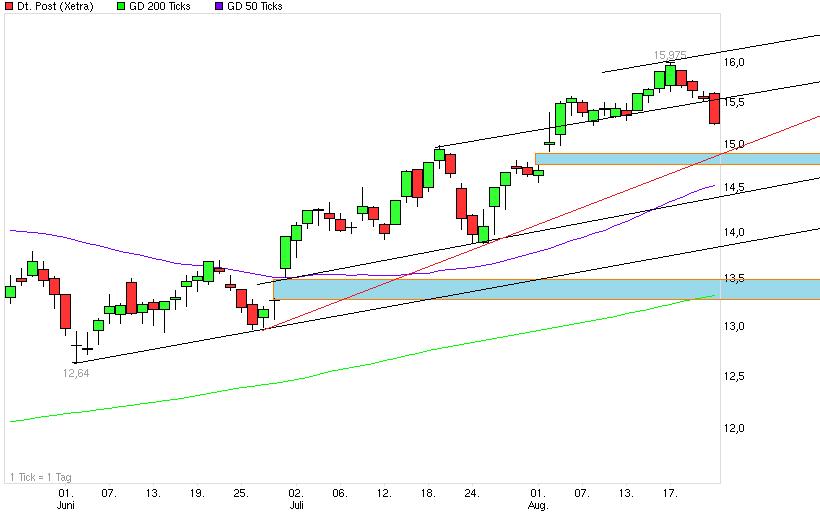Click the '1 Tick = 1 Tag' note
The height and width of the screenshot is (522, 820).
[x=41, y=477]
